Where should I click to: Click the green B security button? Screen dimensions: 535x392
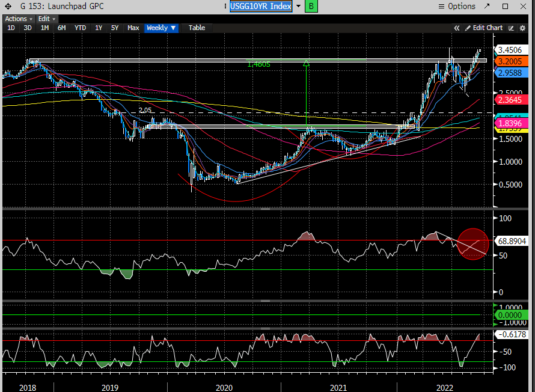tap(311, 7)
